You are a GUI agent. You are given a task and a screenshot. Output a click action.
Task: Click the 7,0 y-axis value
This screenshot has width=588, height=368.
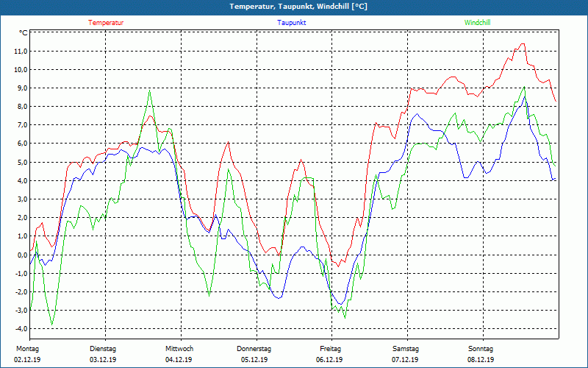pos(21,125)
